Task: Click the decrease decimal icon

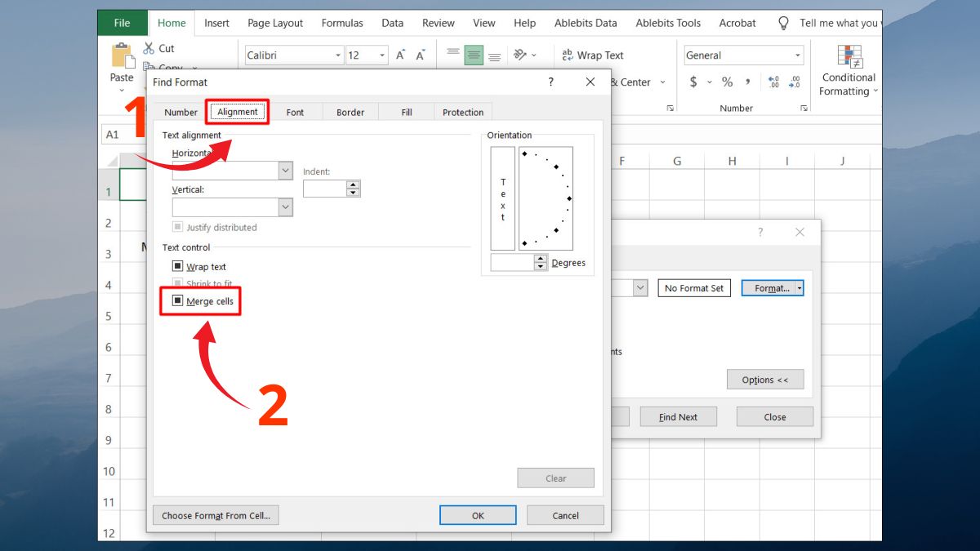Action: (795, 82)
